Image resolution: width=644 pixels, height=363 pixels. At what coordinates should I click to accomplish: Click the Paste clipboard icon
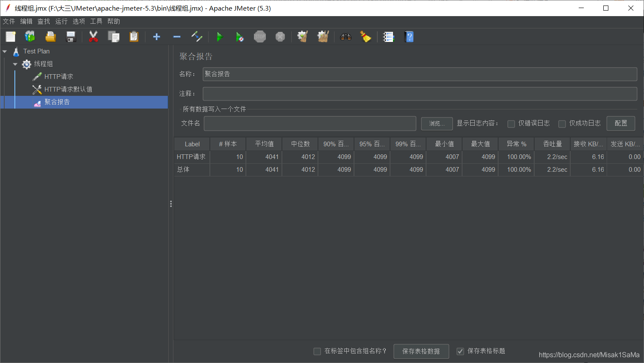(x=134, y=37)
